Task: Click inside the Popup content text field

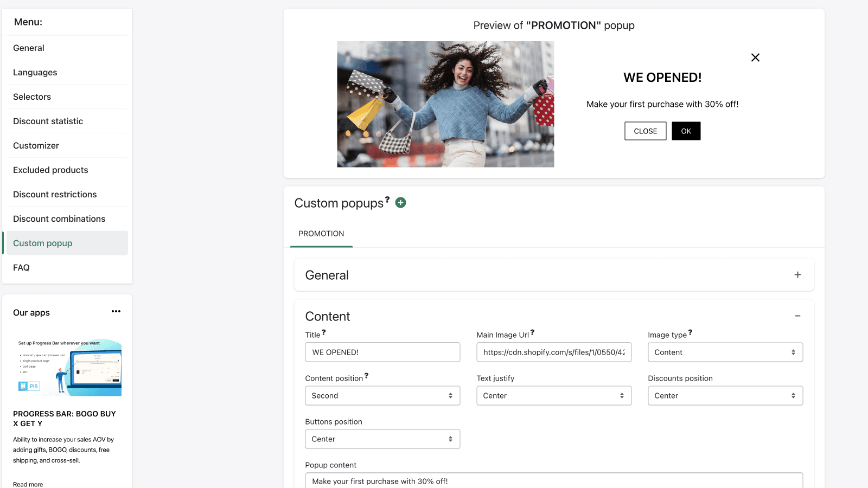Action: tap(553, 481)
